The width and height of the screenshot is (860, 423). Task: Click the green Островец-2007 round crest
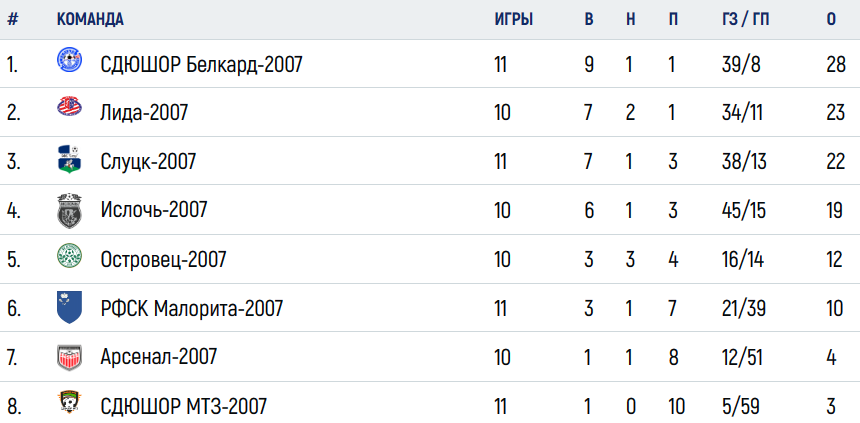click(x=70, y=256)
